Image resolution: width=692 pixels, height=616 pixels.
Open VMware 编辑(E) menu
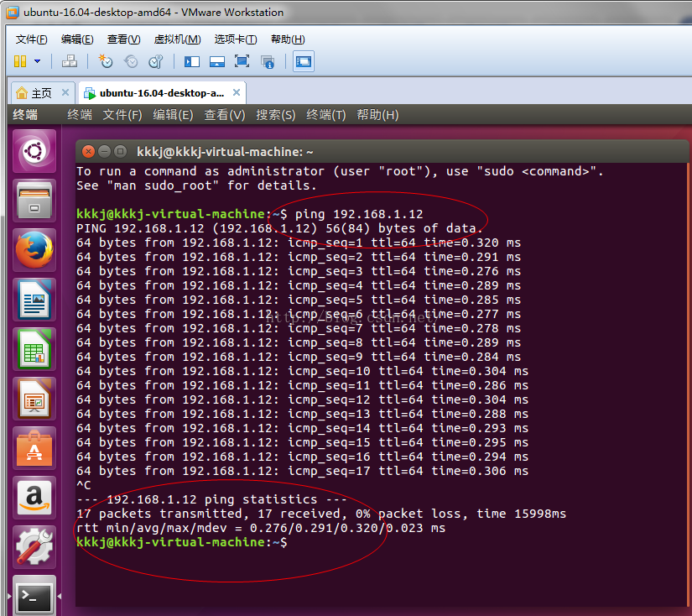(77, 39)
